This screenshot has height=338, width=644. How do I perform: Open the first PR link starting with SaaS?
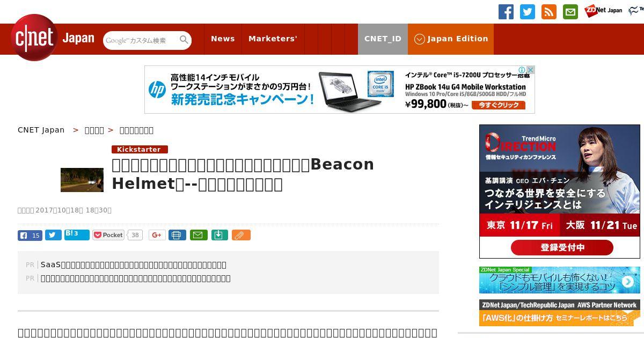(134, 264)
